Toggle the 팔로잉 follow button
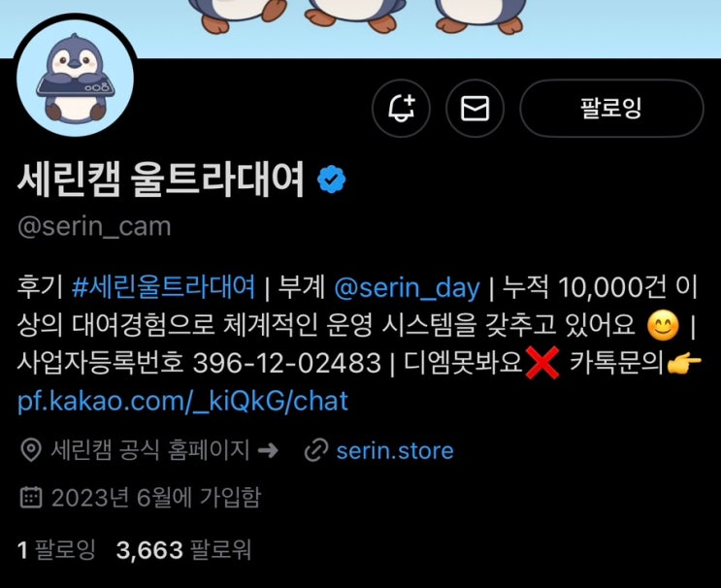This screenshot has width=721, height=588. (611, 109)
